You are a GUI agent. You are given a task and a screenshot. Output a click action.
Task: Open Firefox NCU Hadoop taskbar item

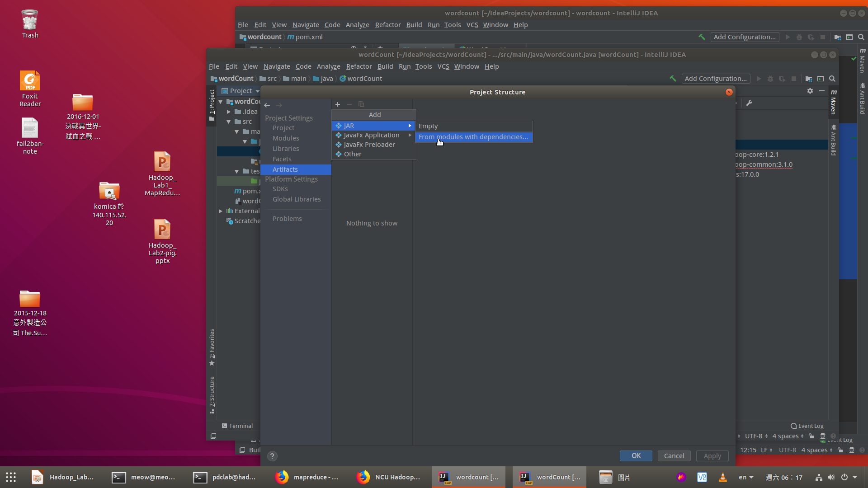389,477
